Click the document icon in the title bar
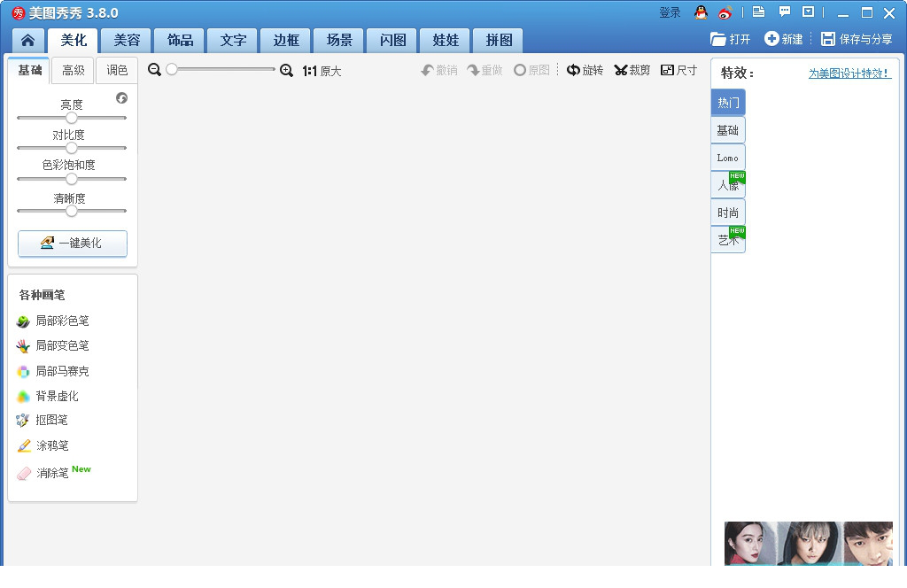 pyautogui.click(x=758, y=12)
